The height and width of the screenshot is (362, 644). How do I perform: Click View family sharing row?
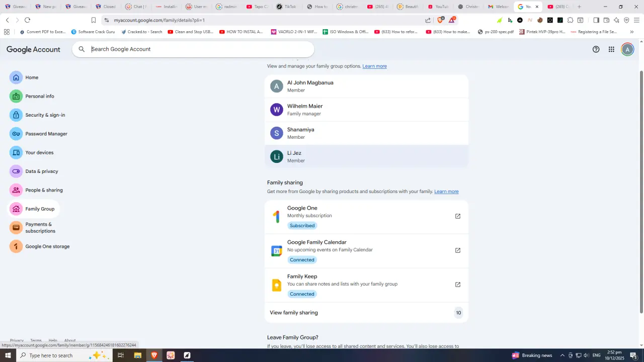366,313
